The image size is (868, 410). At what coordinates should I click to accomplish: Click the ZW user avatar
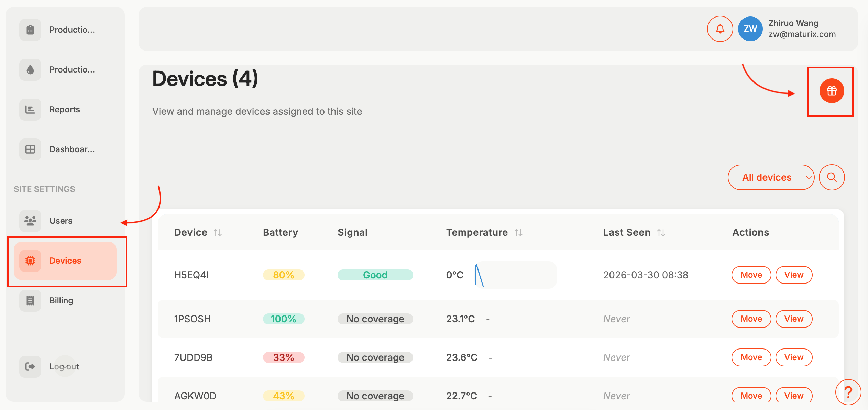750,29
